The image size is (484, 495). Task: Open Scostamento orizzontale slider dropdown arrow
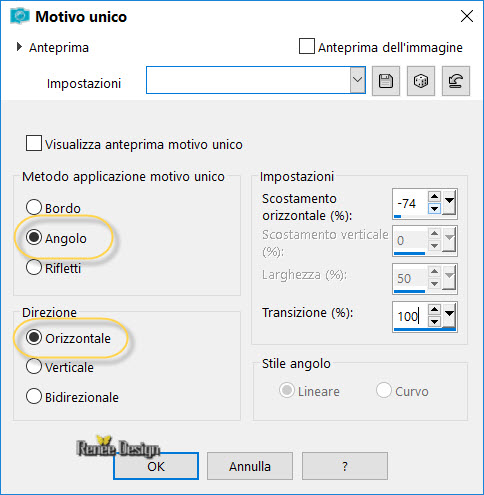click(449, 202)
